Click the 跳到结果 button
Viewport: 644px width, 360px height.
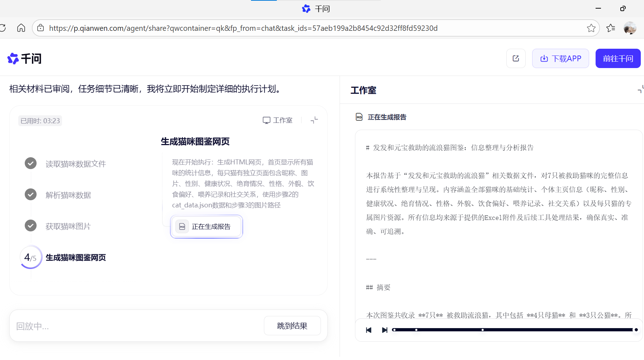point(292,326)
